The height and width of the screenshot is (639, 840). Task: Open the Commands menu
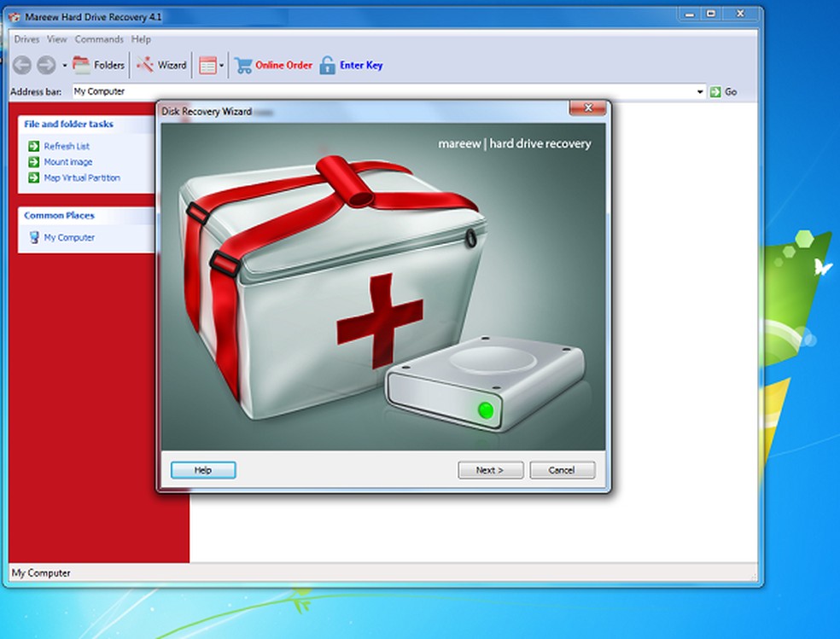99,39
